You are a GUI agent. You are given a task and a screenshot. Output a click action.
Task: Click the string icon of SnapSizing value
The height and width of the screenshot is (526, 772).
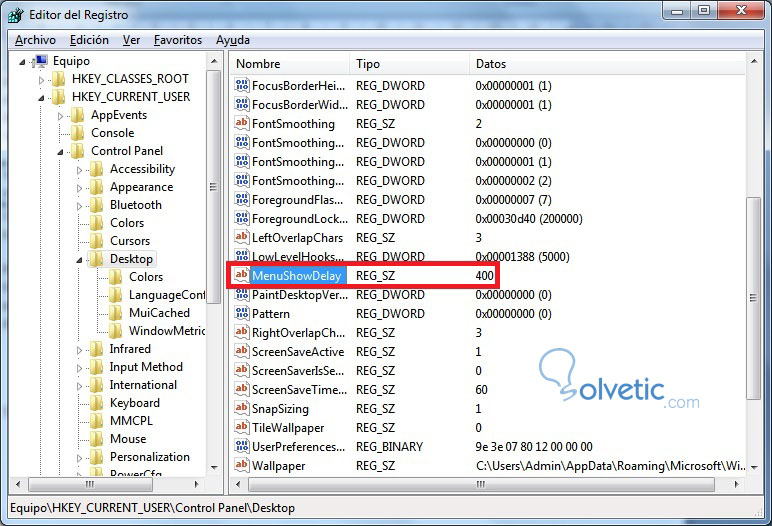pyautogui.click(x=242, y=408)
